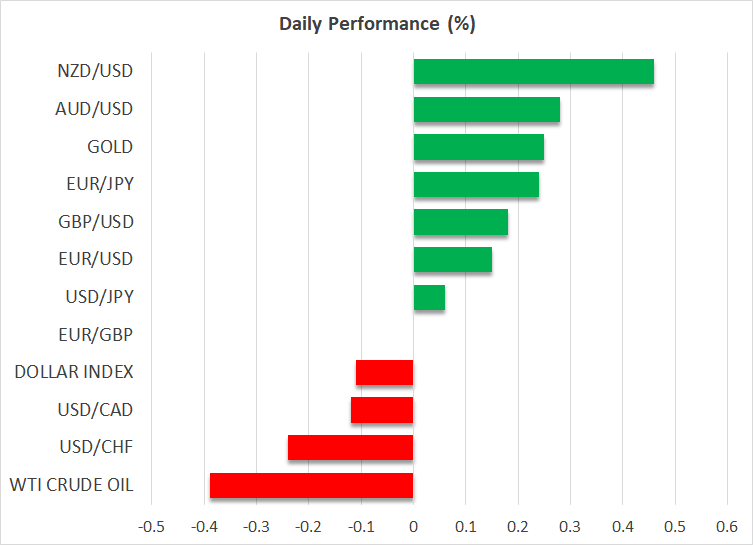Select the NZD/USD axis label
This screenshot has width=753, height=545.
(x=95, y=71)
